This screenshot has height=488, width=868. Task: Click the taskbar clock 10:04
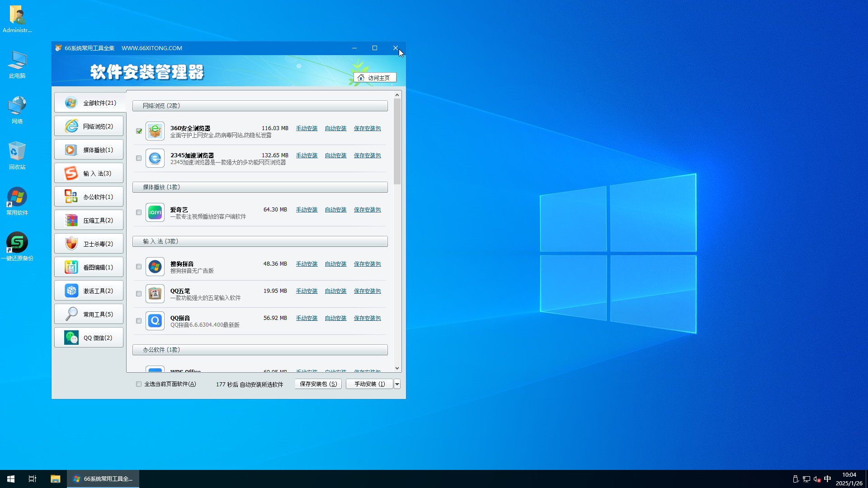click(849, 479)
